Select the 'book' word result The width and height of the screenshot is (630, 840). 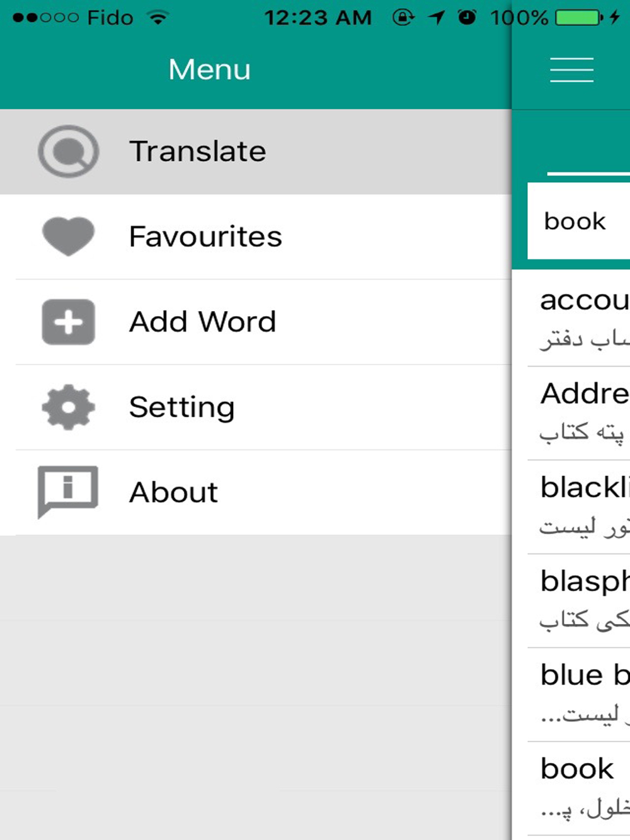click(578, 788)
